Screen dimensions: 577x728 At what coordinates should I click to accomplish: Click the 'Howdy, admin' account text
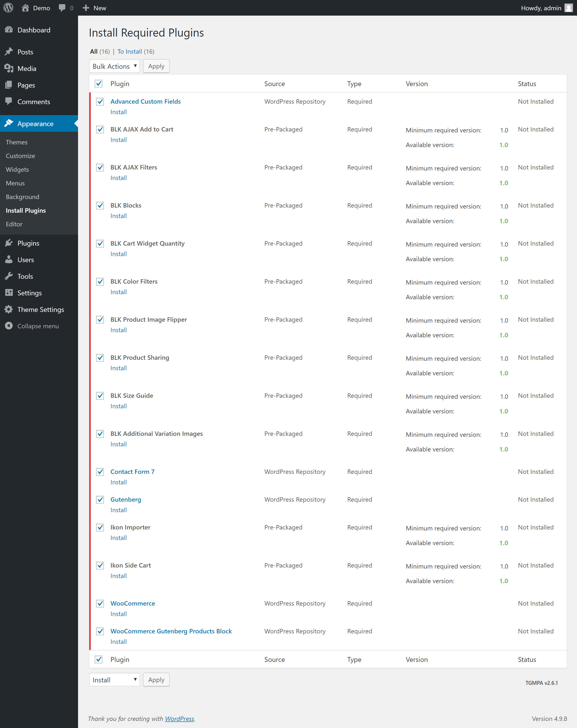click(x=541, y=8)
